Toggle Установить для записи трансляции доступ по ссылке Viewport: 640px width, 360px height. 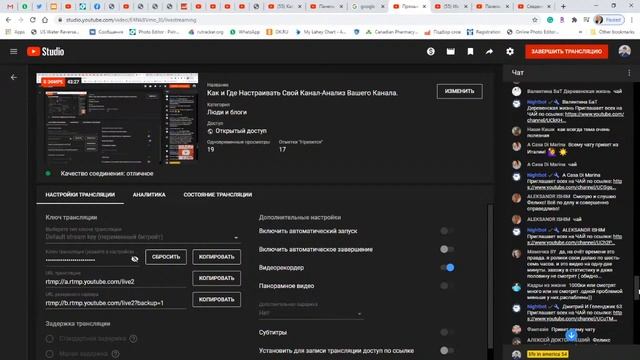tap(447, 350)
